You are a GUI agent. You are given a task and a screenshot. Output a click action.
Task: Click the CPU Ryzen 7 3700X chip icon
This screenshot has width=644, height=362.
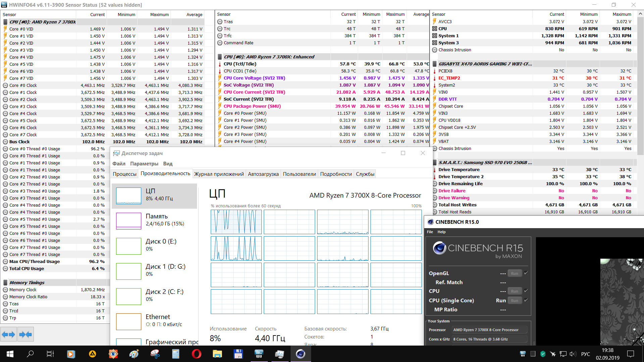(x=5, y=22)
